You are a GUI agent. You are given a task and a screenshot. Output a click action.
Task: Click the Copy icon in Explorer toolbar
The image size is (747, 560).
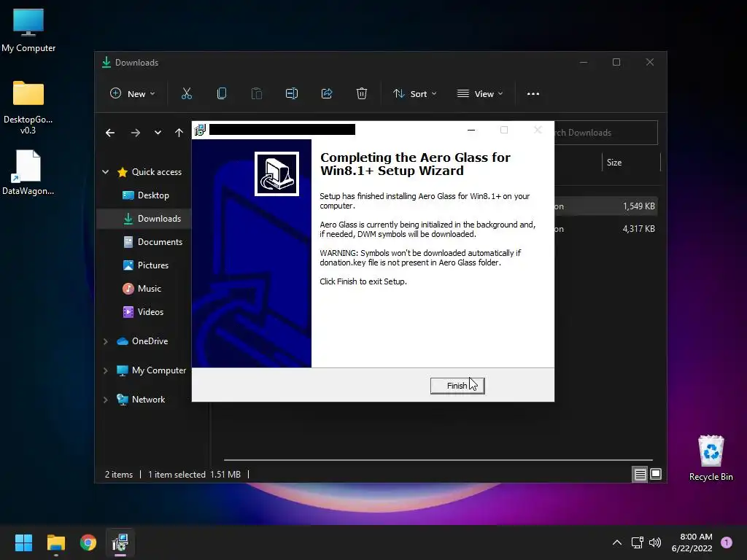click(222, 94)
